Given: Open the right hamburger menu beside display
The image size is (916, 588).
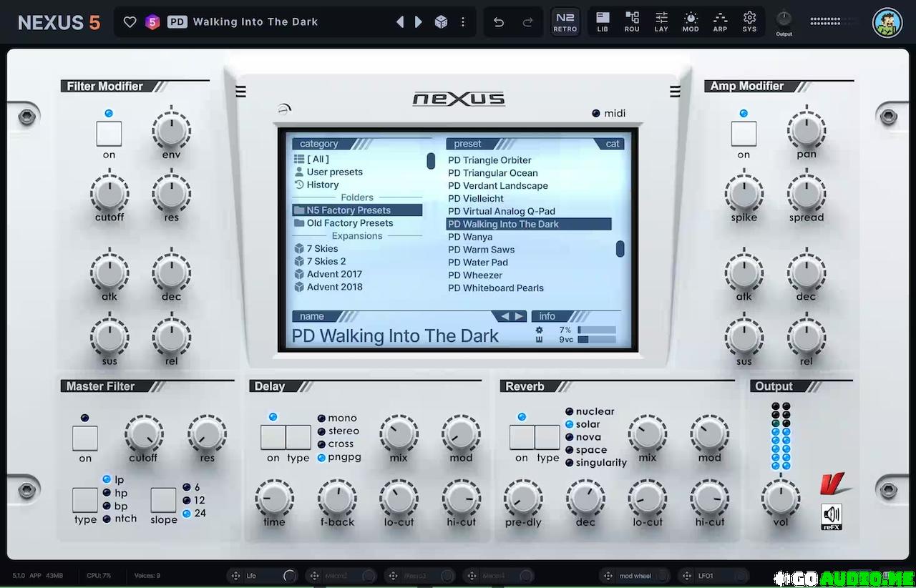Looking at the screenshot, I should 675,92.
